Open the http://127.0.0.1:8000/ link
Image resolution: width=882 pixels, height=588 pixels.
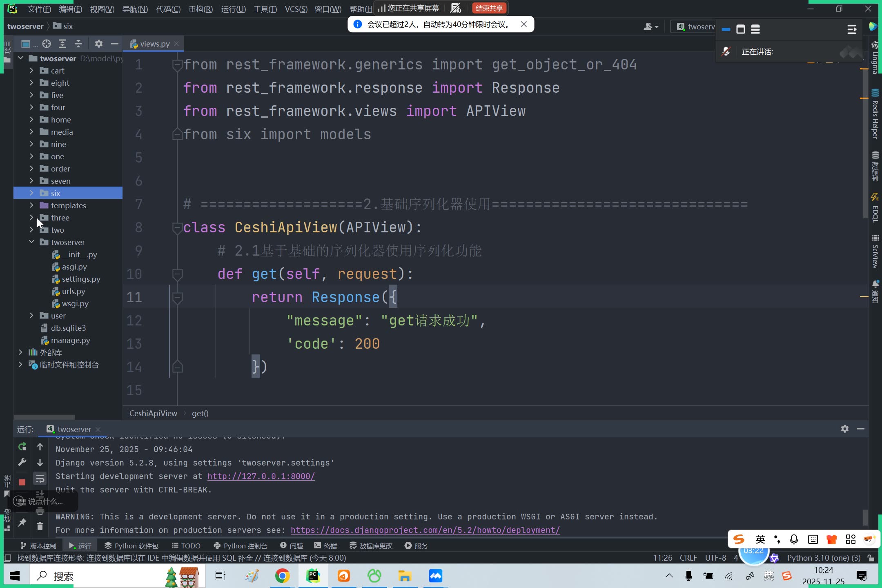(261, 476)
